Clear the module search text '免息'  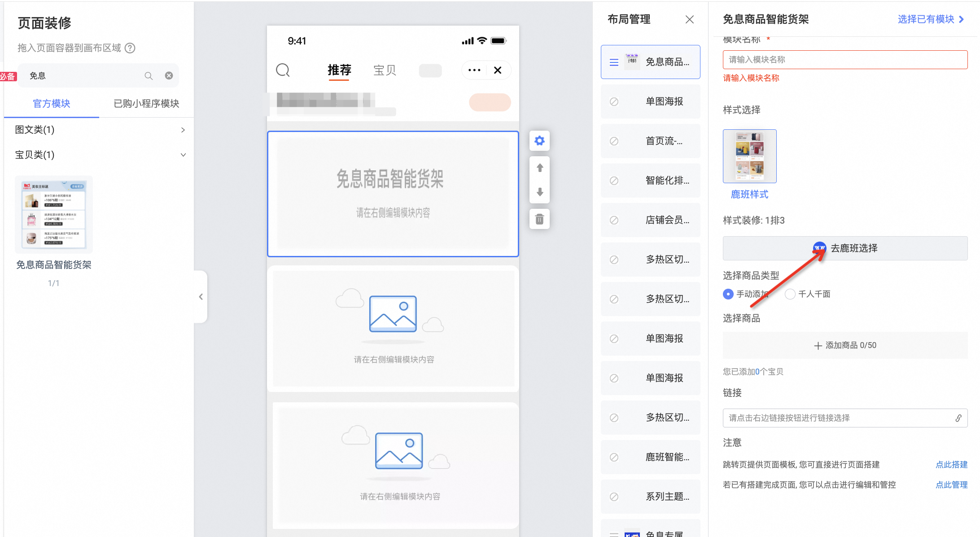click(x=169, y=76)
